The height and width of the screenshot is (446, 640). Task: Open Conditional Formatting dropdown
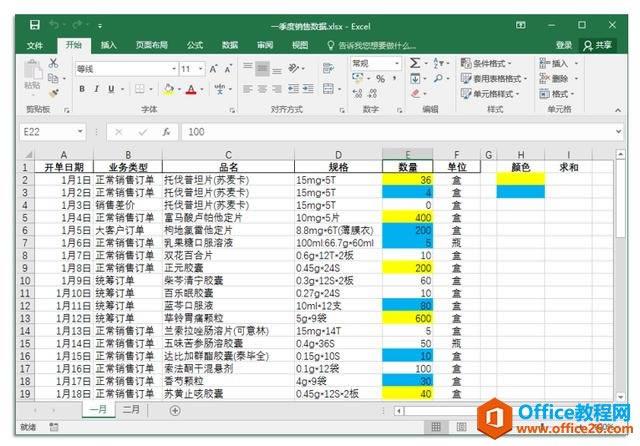pos(486,64)
